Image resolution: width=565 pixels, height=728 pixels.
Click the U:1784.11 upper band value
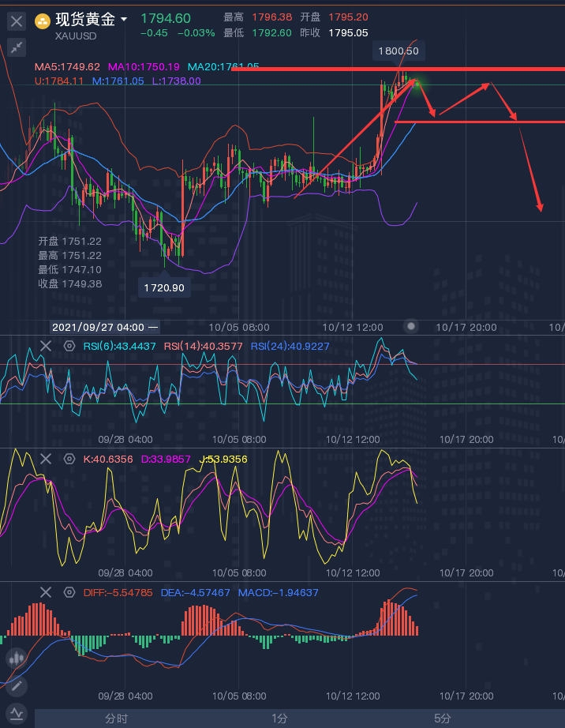coord(59,81)
